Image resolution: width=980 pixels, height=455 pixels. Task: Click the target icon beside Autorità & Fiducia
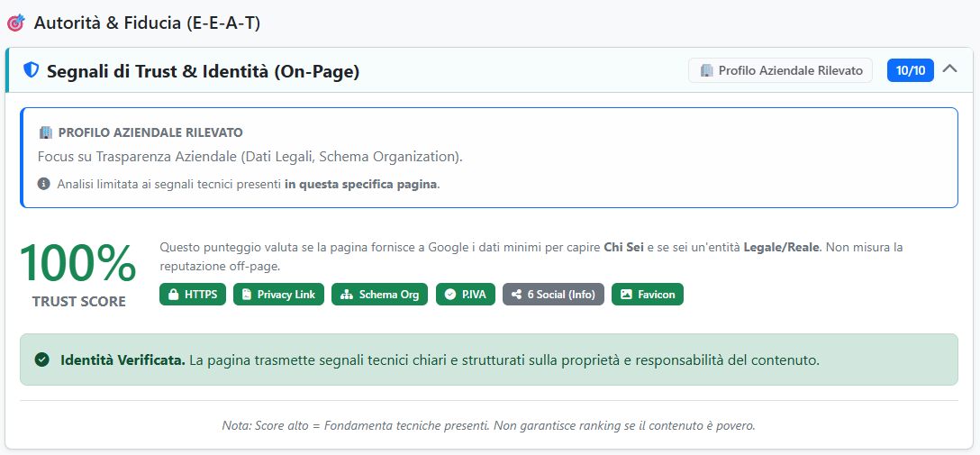tap(15, 23)
